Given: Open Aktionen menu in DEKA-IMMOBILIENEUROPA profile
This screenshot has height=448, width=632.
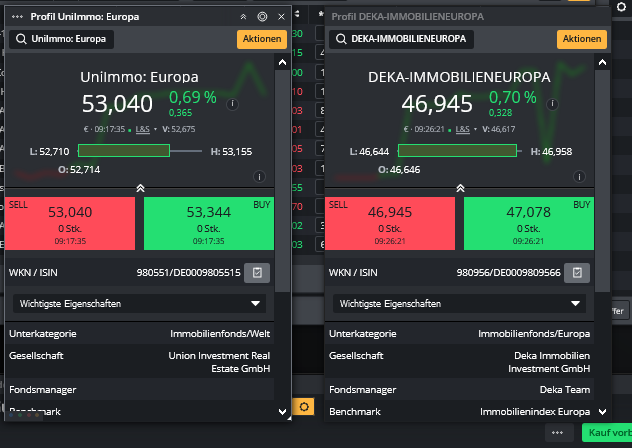Looking at the screenshot, I should point(581,39).
